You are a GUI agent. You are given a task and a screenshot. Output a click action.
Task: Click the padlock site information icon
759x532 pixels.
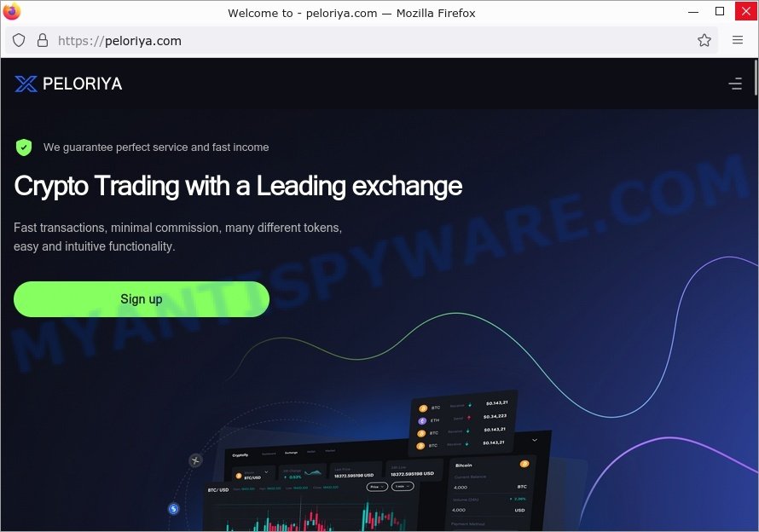tap(43, 40)
